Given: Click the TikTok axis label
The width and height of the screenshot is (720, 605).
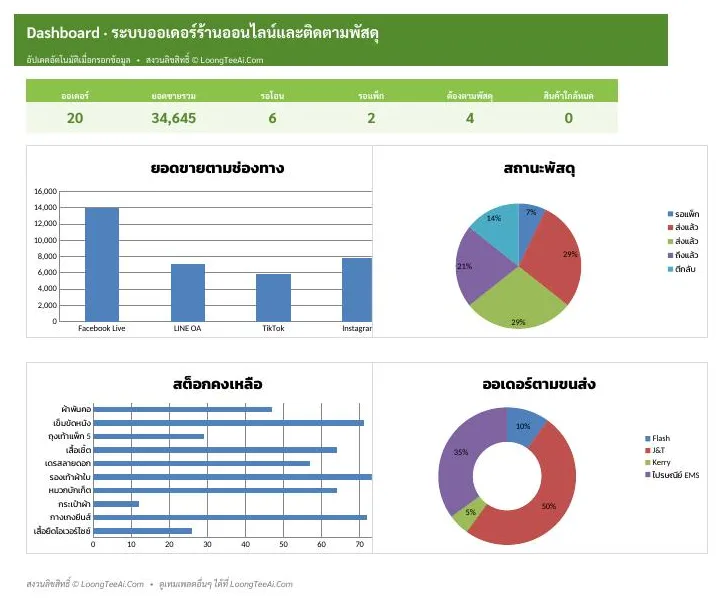Looking at the screenshot, I should pyautogui.click(x=273, y=328).
